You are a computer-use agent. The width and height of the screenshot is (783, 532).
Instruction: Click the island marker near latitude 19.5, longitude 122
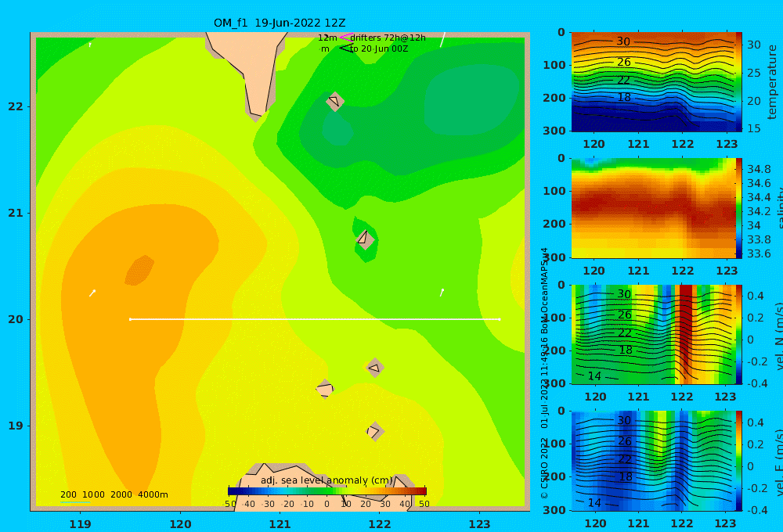pos(374,368)
